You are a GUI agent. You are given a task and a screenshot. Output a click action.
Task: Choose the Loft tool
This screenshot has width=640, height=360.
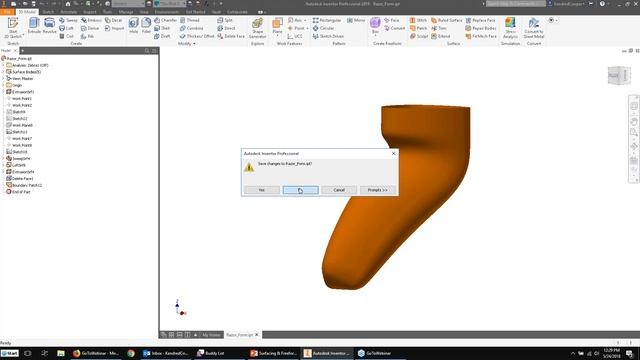click(67, 28)
